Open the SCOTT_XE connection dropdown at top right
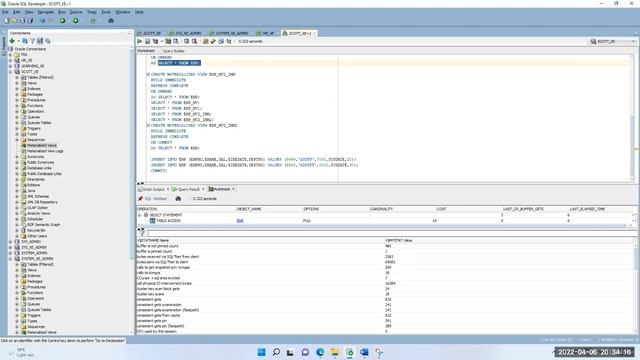Viewport: 640px width, 360px height. click(x=633, y=42)
